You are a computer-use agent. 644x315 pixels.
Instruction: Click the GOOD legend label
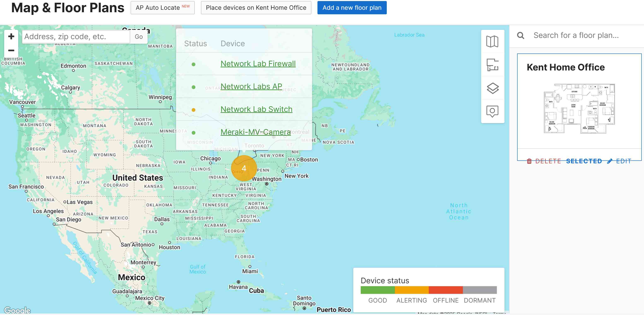[377, 300]
